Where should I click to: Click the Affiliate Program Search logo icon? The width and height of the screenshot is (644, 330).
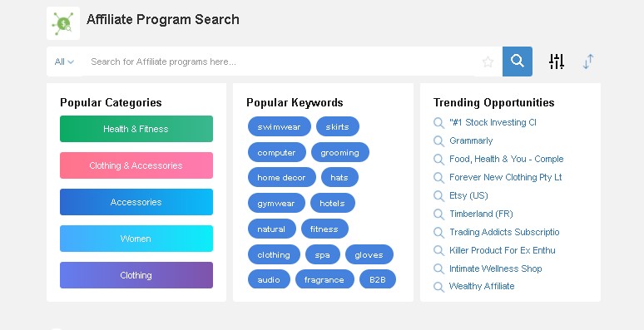(63, 23)
